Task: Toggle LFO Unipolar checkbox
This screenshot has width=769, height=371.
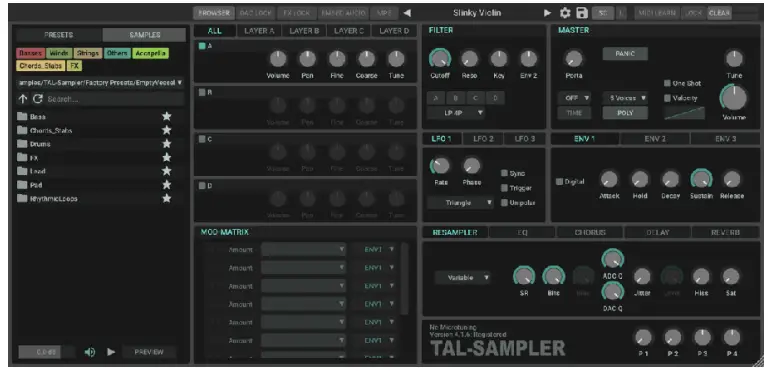Action: click(504, 203)
